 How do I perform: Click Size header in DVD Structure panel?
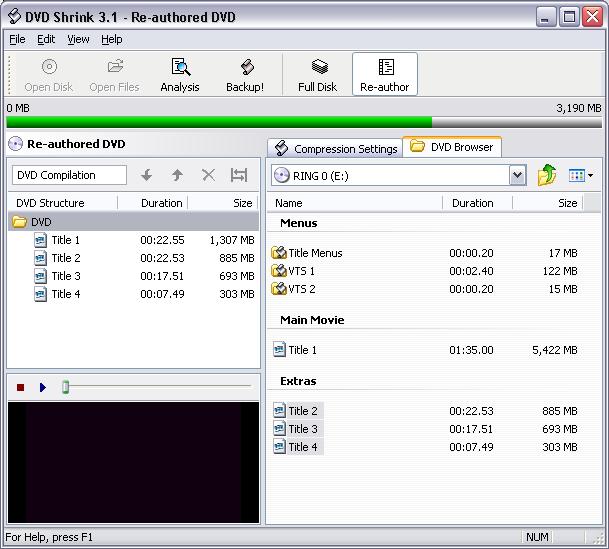click(x=223, y=203)
